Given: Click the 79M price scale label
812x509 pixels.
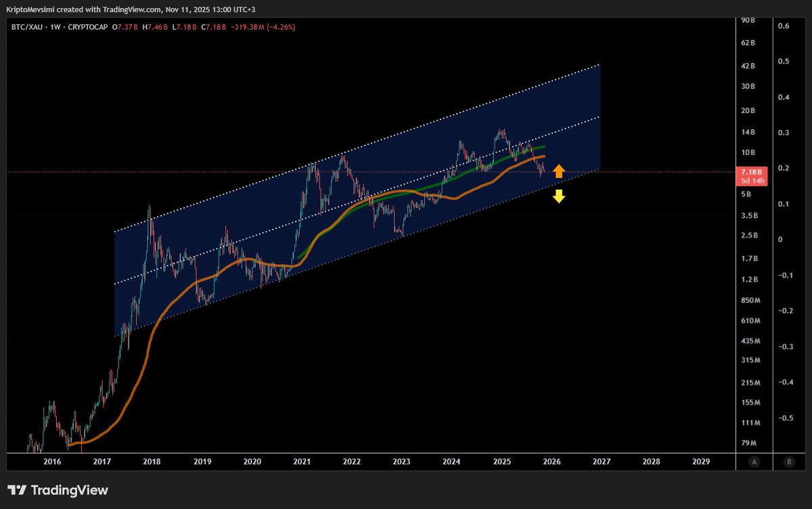Looking at the screenshot, I should 748,444.
